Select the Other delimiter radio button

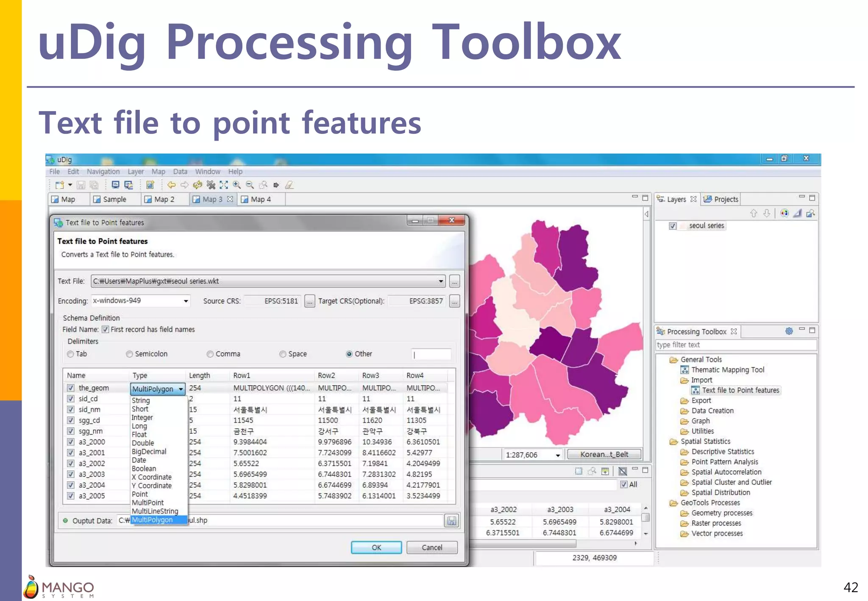tap(349, 354)
